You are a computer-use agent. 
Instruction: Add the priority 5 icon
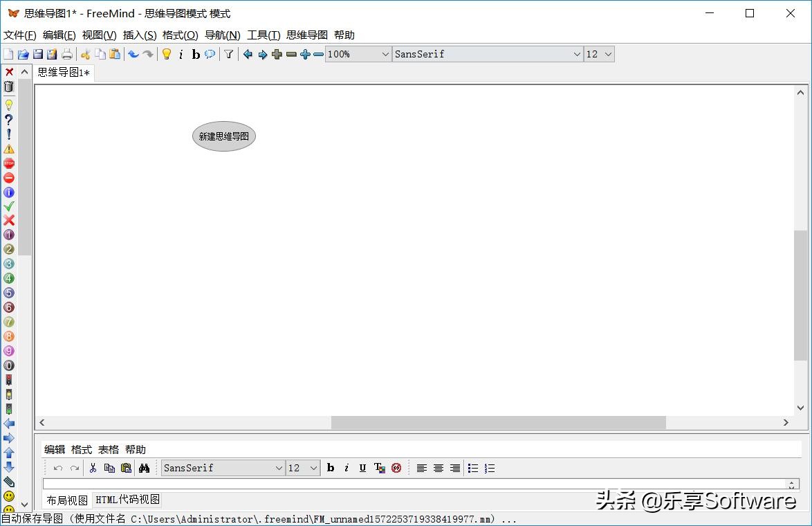click(9, 293)
